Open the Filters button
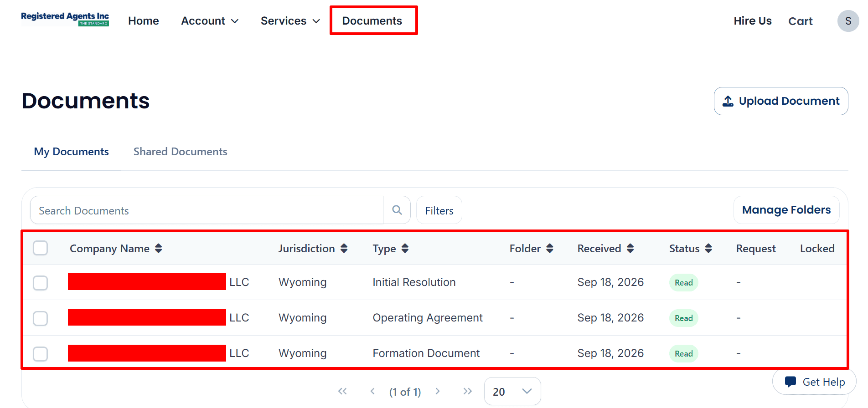Image resolution: width=868 pixels, height=408 pixels. (439, 210)
